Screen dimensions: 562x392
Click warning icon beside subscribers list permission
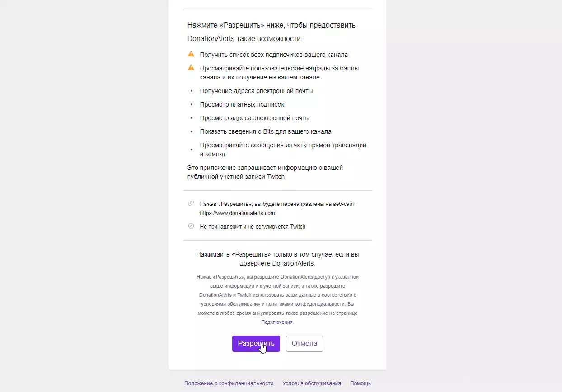tap(191, 54)
